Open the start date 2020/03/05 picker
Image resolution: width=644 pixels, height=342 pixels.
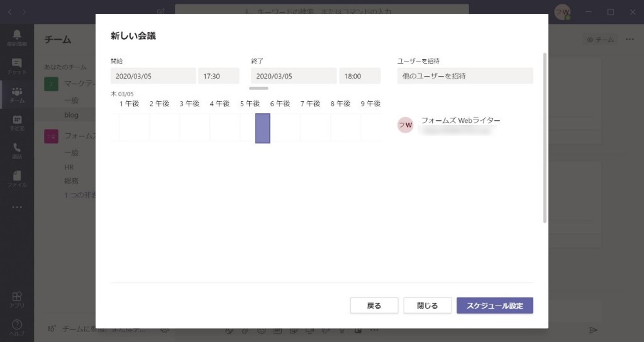(x=153, y=76)
